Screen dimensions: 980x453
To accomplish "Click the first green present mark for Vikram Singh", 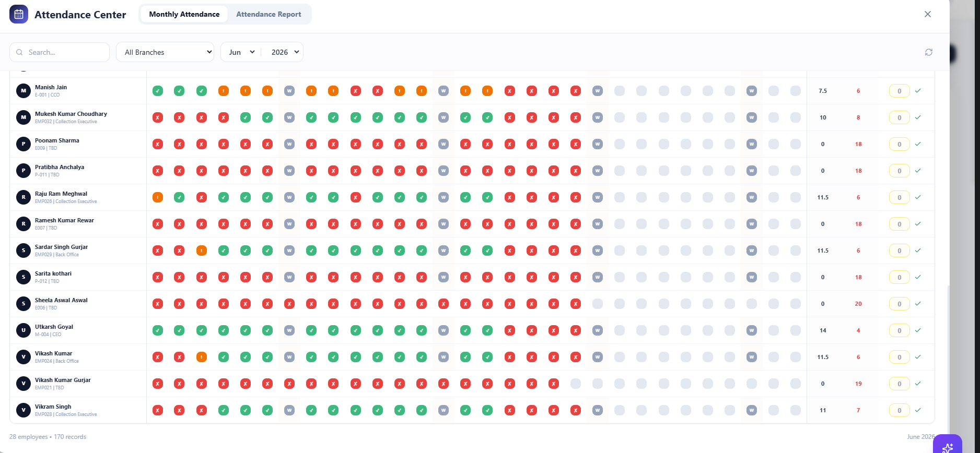I will (x=223, y=410).
